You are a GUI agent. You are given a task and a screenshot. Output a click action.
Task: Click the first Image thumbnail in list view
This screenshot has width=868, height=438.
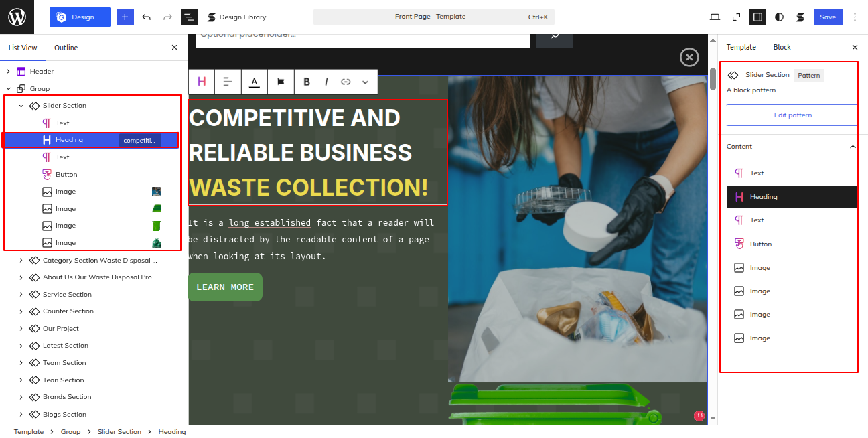click(157, 192)
